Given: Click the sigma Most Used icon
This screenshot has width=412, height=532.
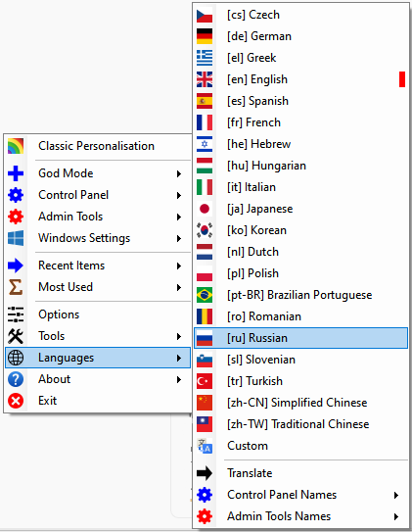Looking at the screenshot, I should [x=16, y=287].
